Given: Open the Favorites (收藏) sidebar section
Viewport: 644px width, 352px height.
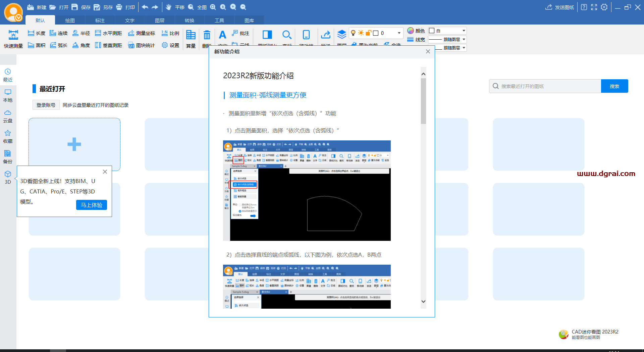Looking at the screenshot, I should pos(8,137).
